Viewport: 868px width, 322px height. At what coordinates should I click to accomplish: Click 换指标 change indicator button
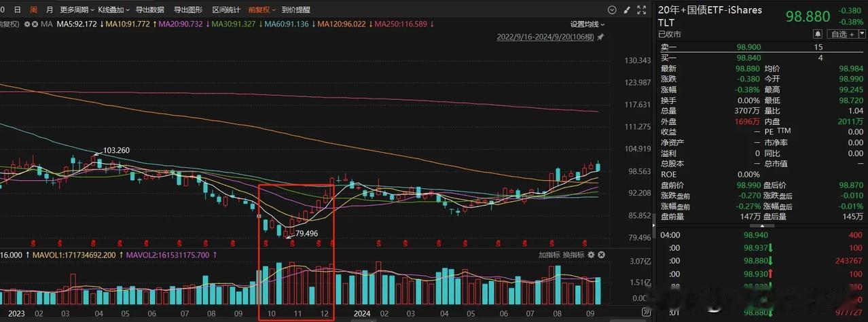coord(573,255)
